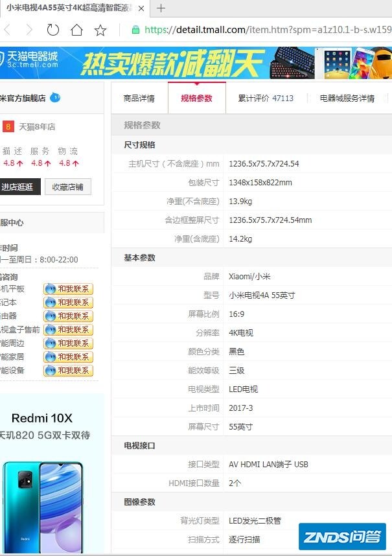392x556 pixels.
Task: Click the brand value Xiaomi/小米
Action: coord(249,277)
